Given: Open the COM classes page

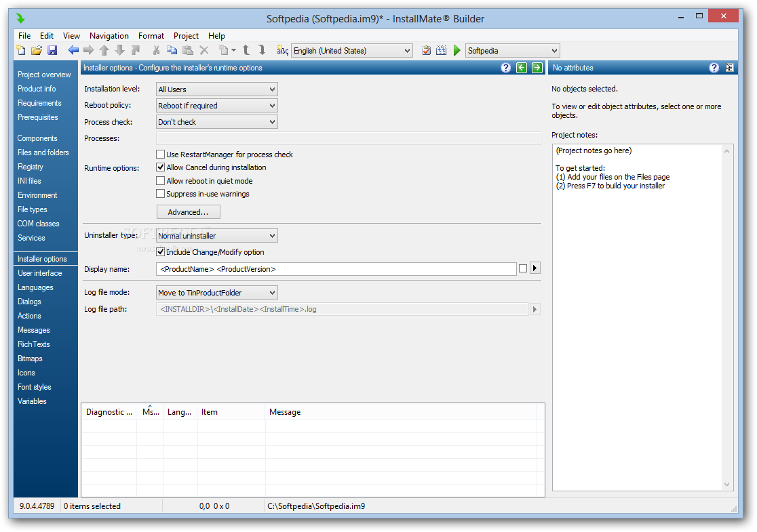Looking at the screenshot, I should (38, 224).
